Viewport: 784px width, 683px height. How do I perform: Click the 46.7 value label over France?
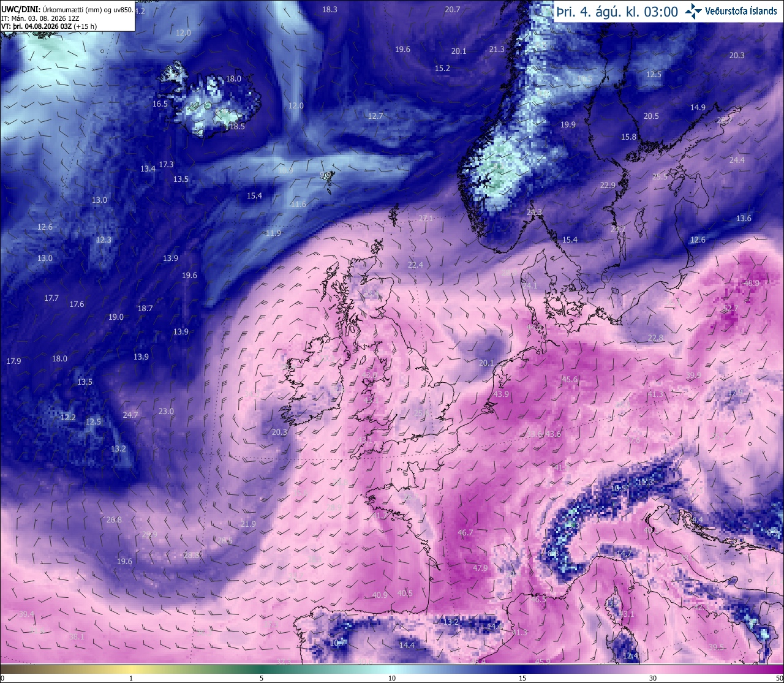coord(466,532)
